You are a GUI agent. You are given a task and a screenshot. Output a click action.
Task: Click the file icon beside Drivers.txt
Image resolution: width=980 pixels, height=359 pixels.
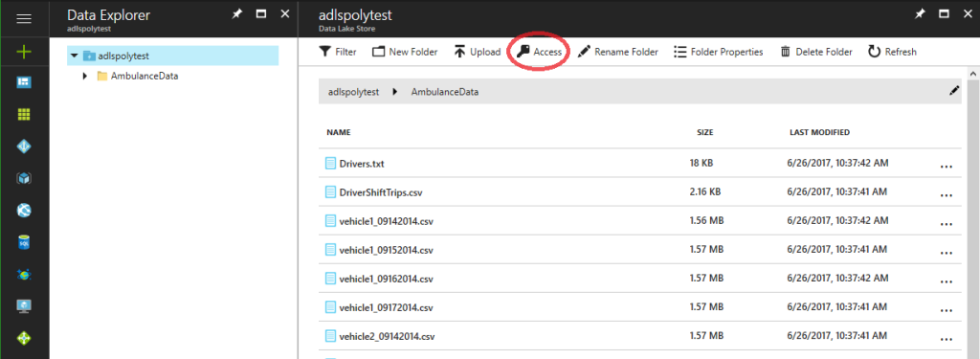[x=330, y=164]
